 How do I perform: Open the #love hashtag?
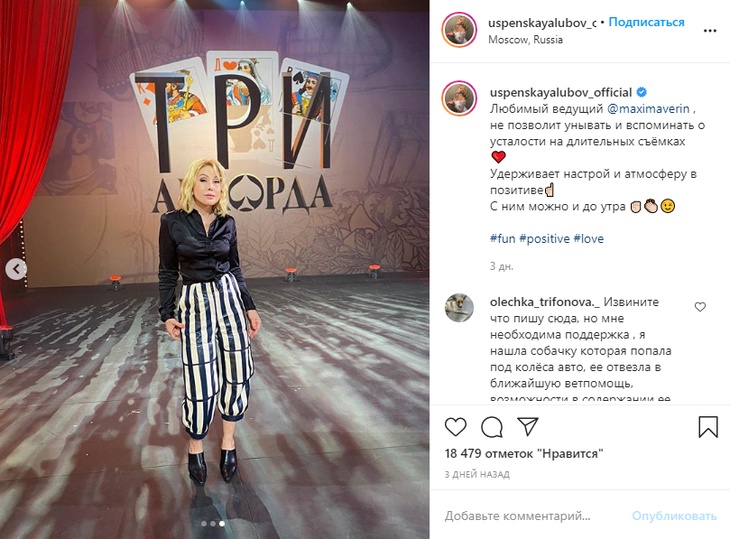(x=588, y=239)
